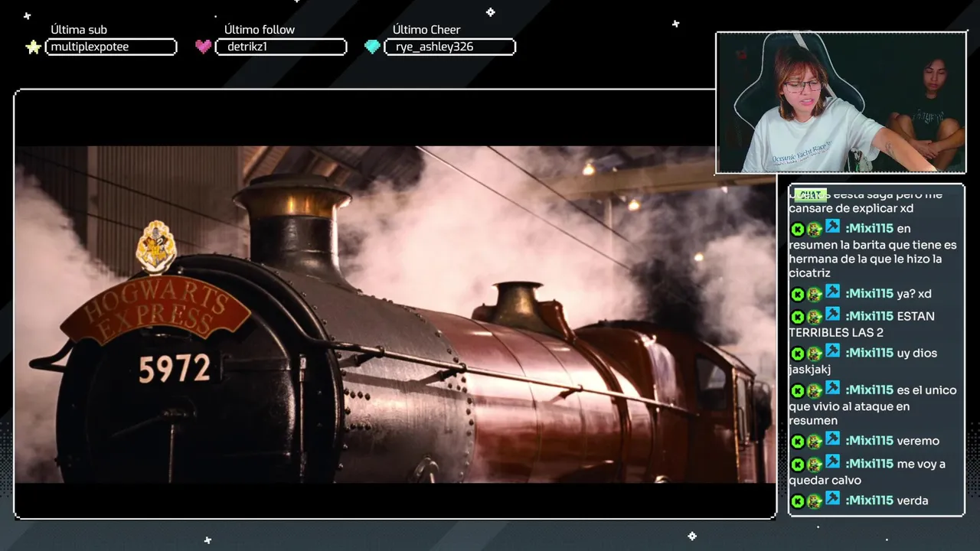
Task: Click the avatar badge on the 'uy dios' message
Action: point(814,354)
